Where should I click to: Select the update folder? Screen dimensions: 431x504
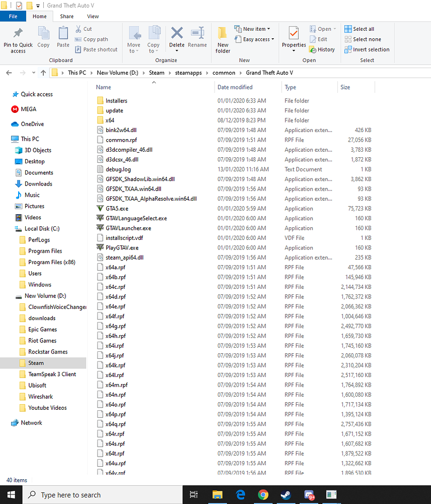point(110,110)
